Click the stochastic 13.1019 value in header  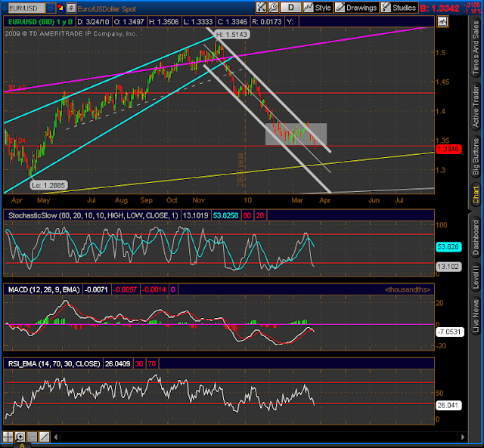[195, 215]
